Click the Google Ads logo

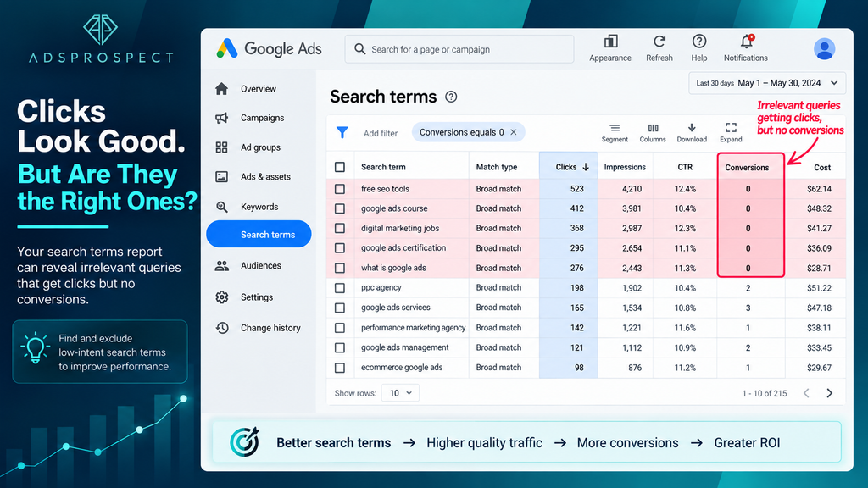click(269, 48)
